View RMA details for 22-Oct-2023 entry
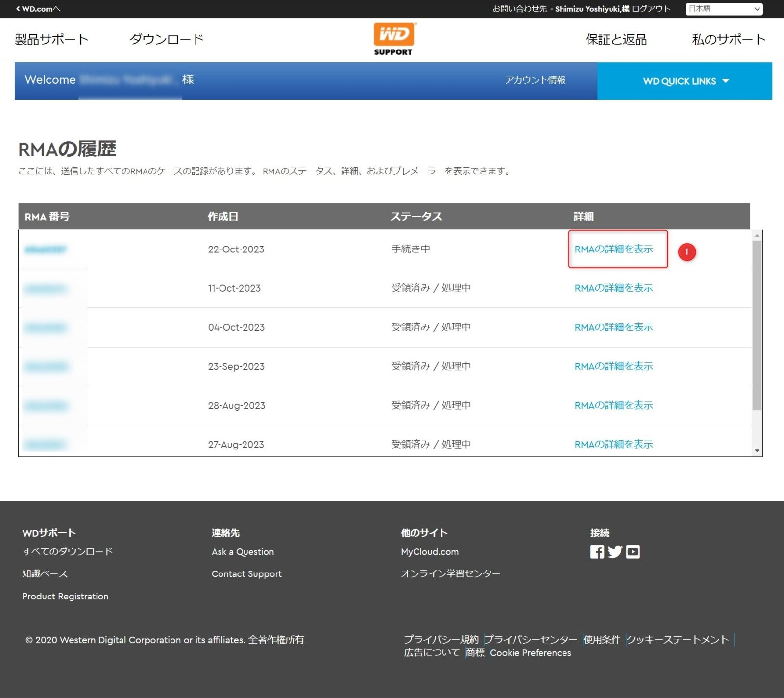 click(613, 249)
